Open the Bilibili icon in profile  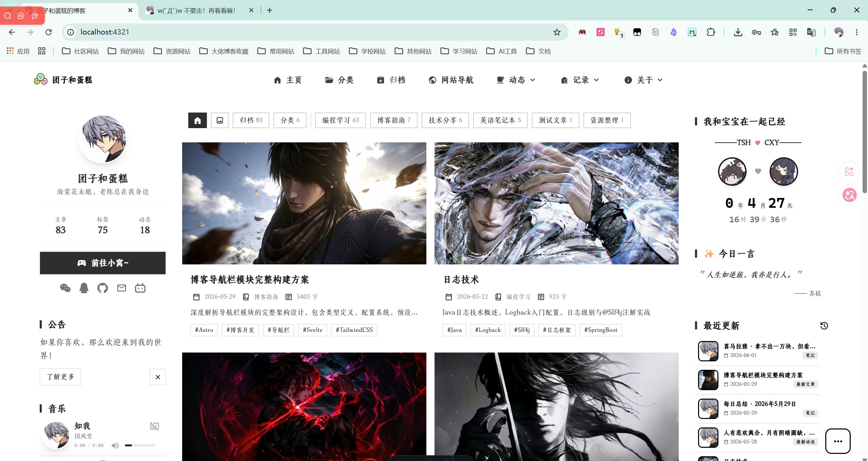point(140,288)
